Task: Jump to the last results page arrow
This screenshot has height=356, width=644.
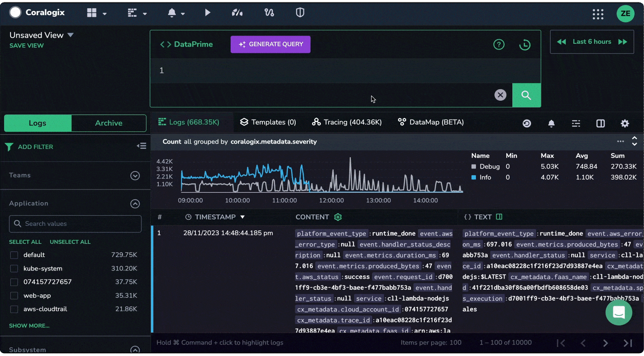Action: click(x=628, y=343)
